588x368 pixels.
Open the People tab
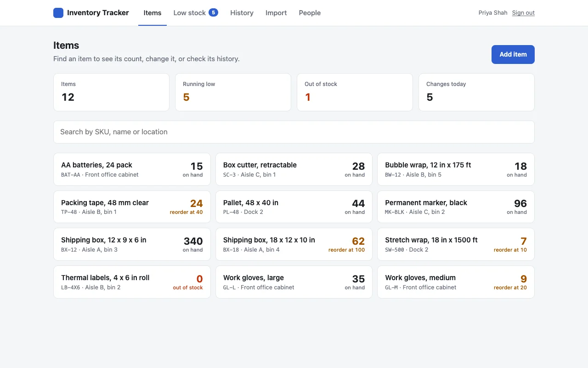pos(310,13)
